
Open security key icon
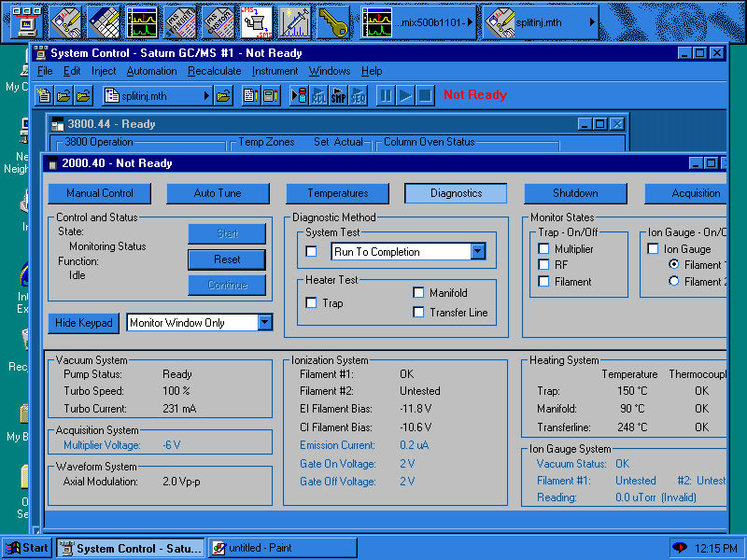click(332, 22)
